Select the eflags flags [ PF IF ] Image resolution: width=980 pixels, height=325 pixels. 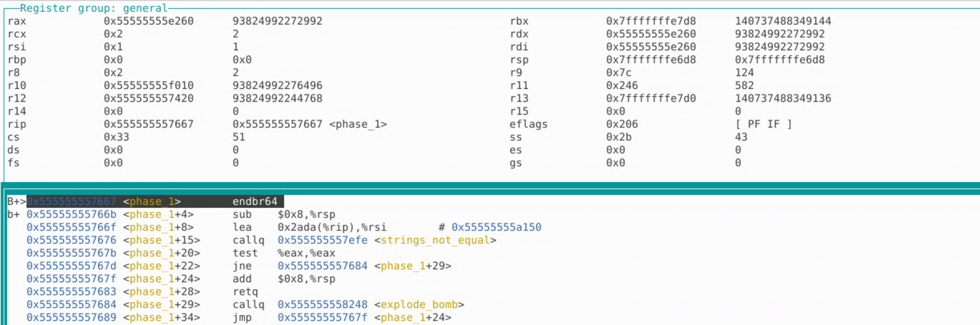pyautogui.click(x=763, y=124)
